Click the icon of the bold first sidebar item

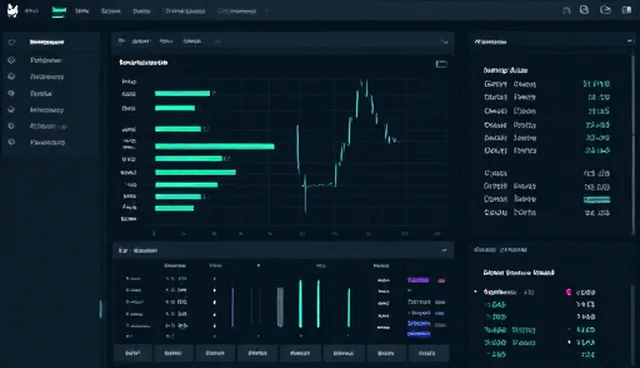pos(11,42)
